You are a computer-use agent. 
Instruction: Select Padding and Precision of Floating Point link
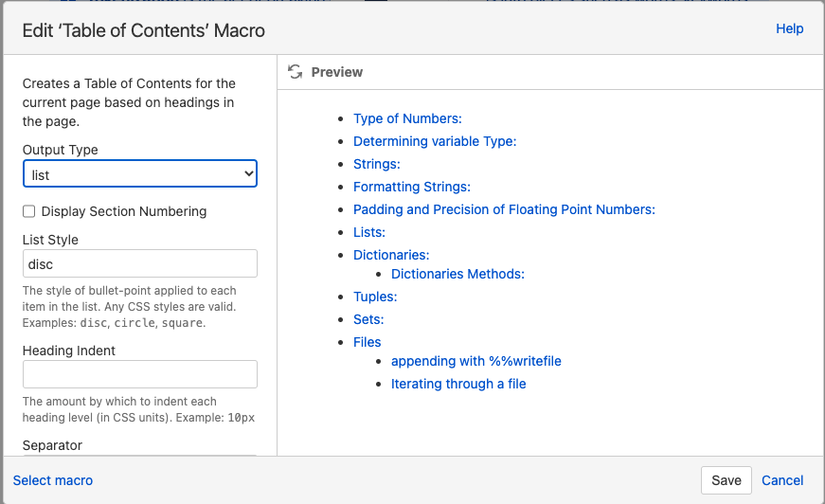(x=504, y=209)
